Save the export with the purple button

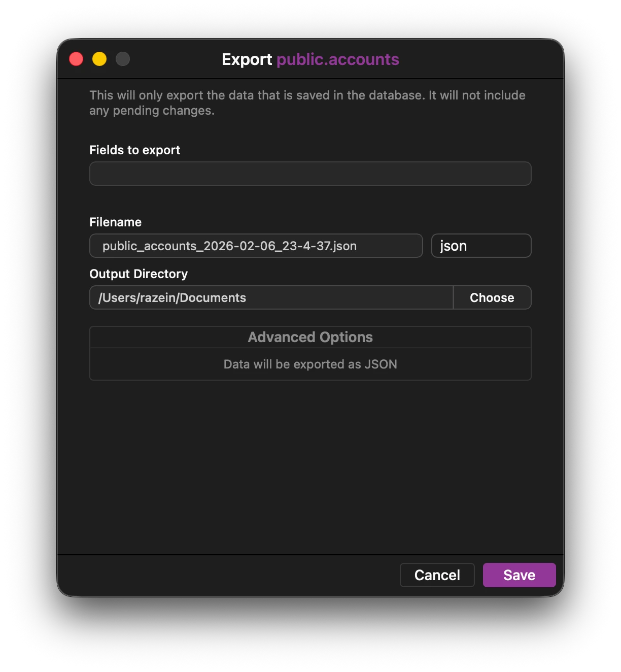coord(519,575)
